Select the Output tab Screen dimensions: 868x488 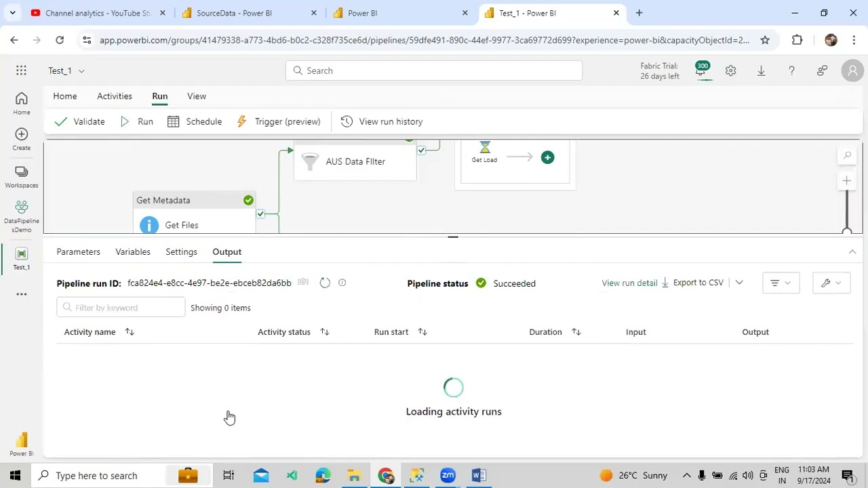226,251
